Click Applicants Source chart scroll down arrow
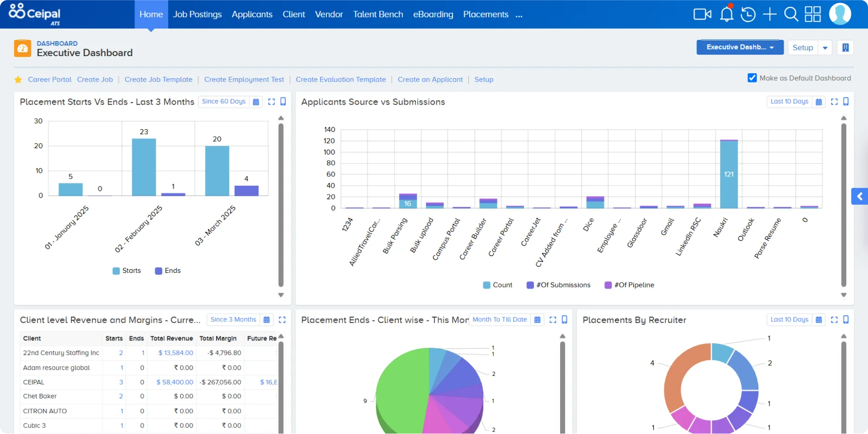868x434 pixels. (844, 295)
